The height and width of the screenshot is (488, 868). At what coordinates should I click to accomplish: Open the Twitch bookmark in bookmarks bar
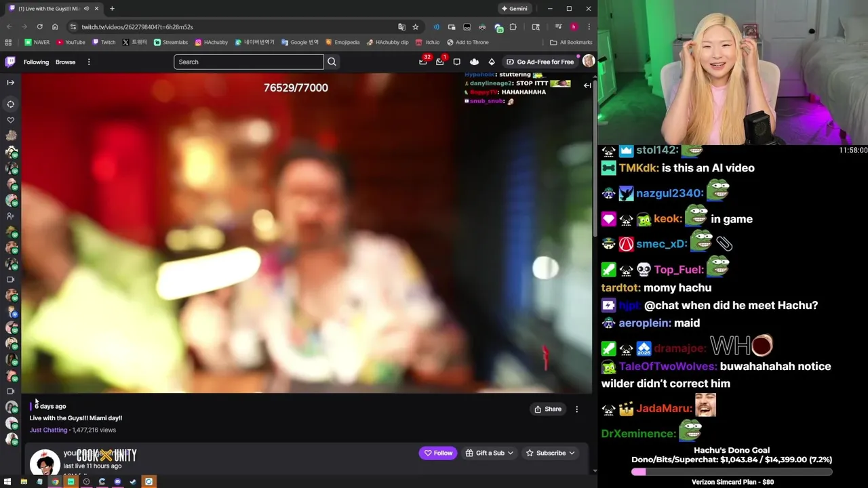(x=104, y=42)
